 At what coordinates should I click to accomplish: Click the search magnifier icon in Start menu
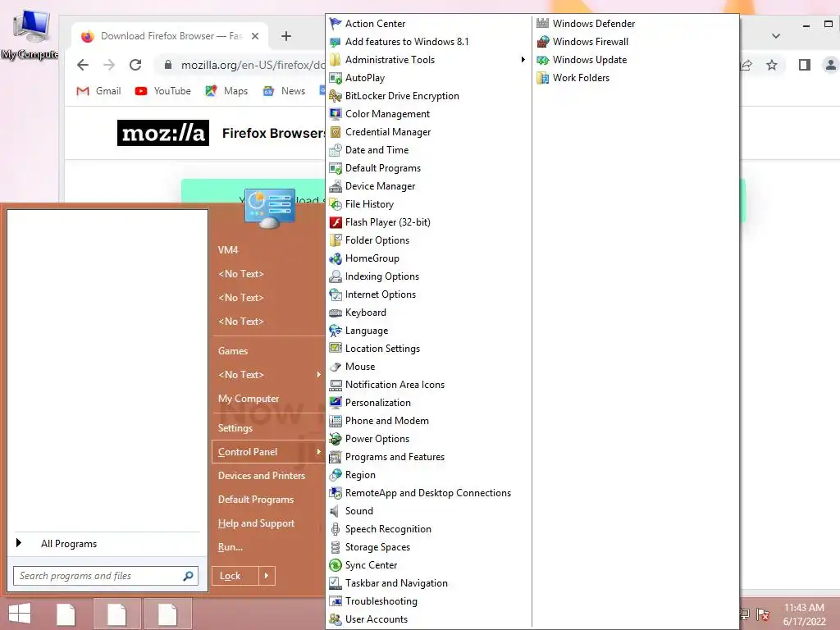click(x=188, y=576)
